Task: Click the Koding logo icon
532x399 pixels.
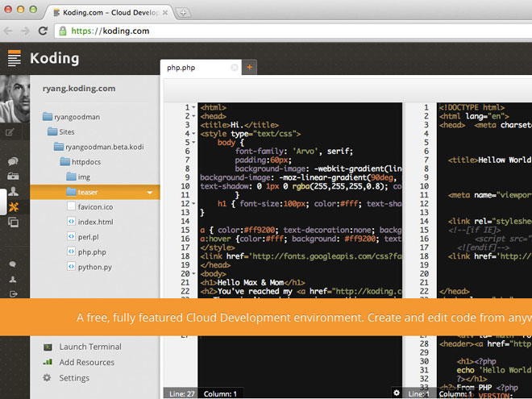Action: point(15,58)
